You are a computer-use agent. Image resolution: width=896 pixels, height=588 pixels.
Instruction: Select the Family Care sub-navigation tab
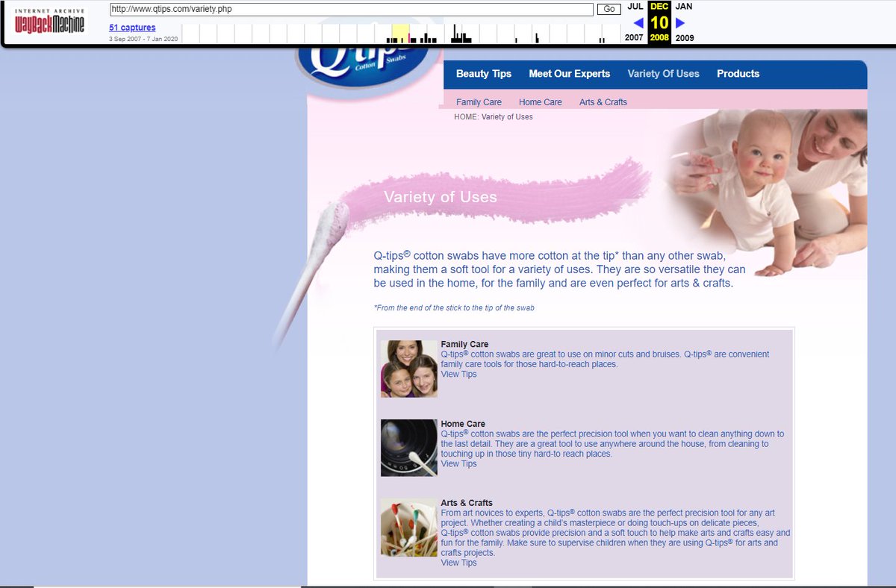pyautogui.click(x=479, y=102)
